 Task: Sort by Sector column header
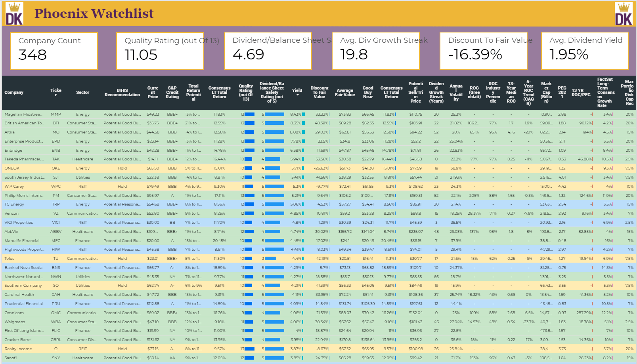[82, 92]
